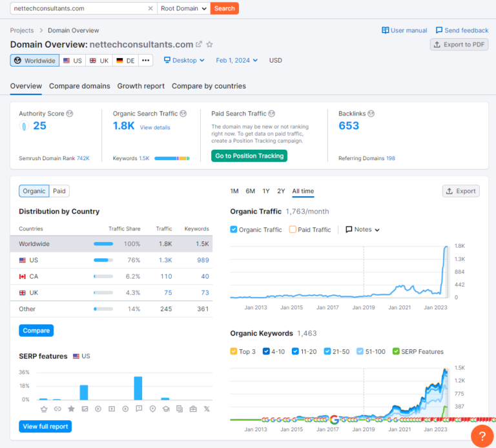Clear the search field with the X icon
The height and width of the screenshot is (448, 496).
coord(150,8)
